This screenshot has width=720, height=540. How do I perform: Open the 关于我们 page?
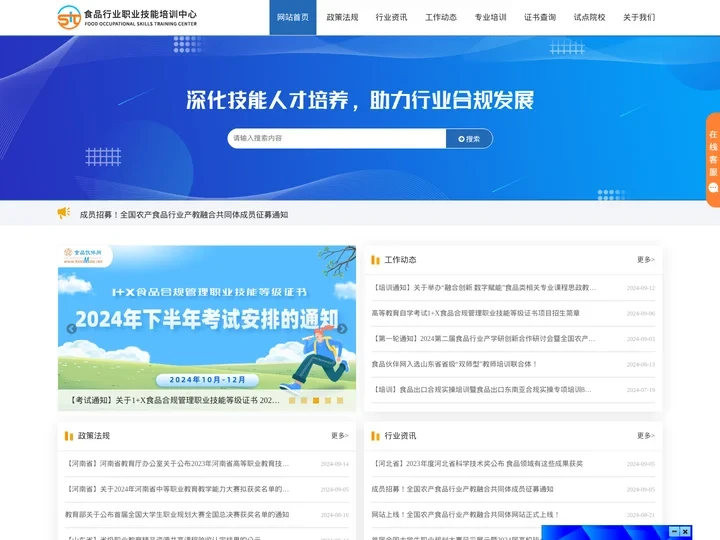[x=639, y=17]
